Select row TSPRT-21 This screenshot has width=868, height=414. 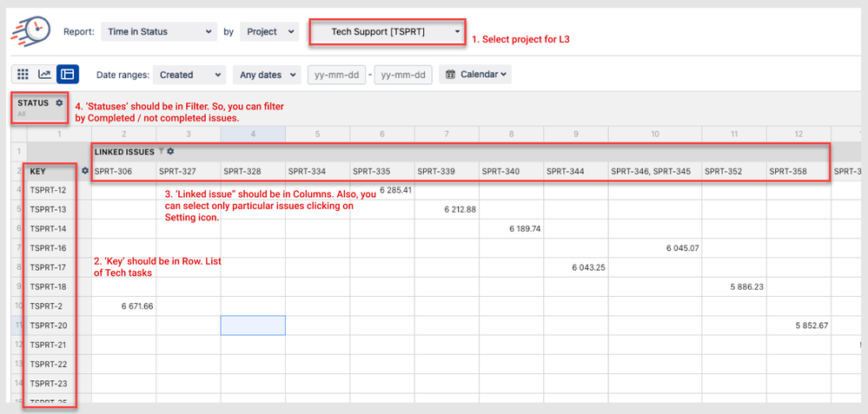[48, 345]
